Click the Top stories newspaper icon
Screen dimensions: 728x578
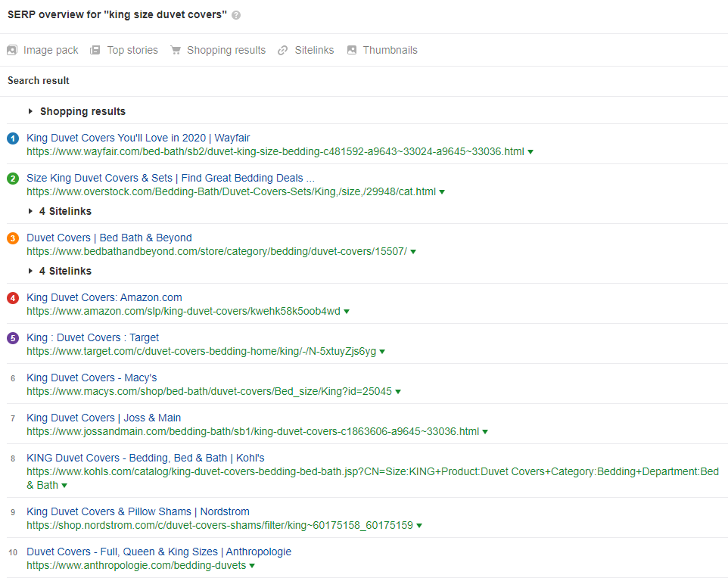[x=95, y=50]
